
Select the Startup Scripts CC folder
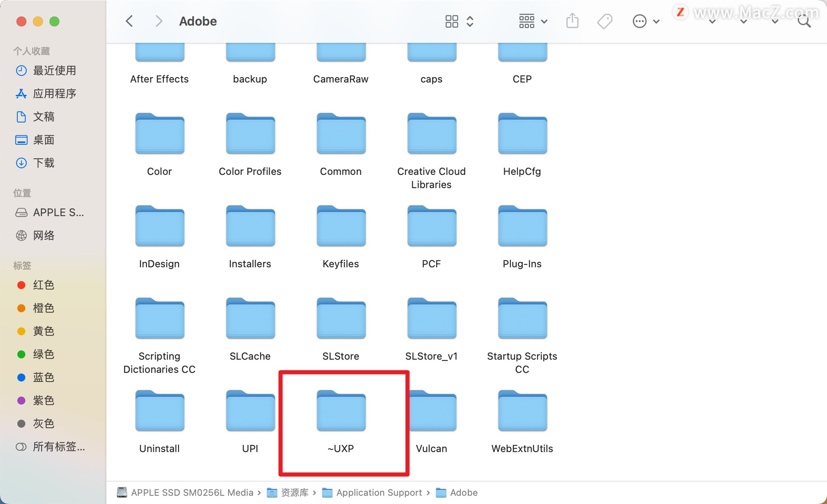pyautogui.click(x=522, y=336)
